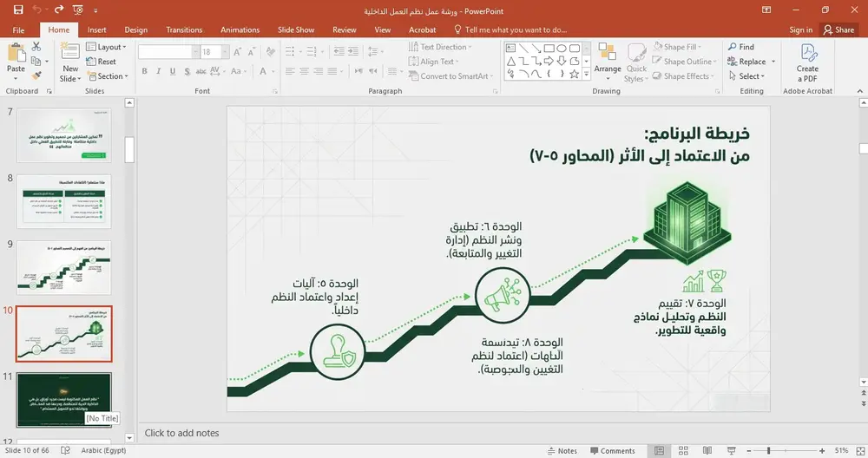The height and width of the screenshot is (458, 868).
Task: Click Increase List Level icon
Action: coord(353,52)
